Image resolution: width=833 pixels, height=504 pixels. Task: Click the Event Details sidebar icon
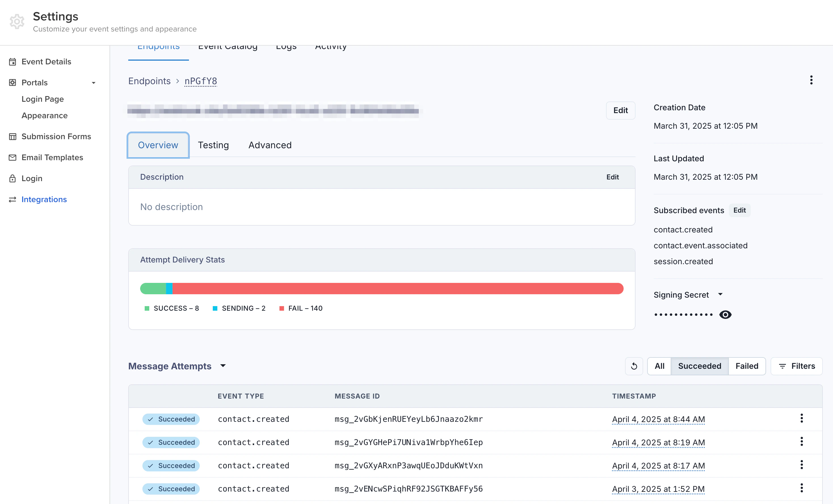click(x=12, y=62)
